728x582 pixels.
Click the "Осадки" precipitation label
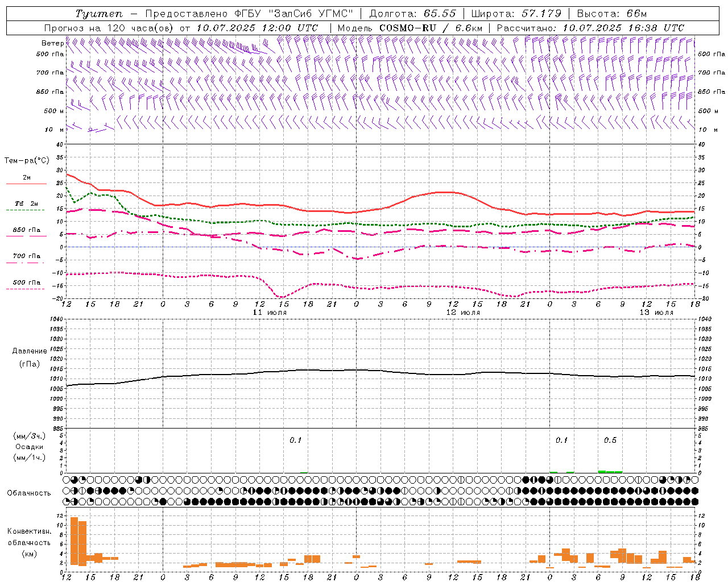(29, 447)
